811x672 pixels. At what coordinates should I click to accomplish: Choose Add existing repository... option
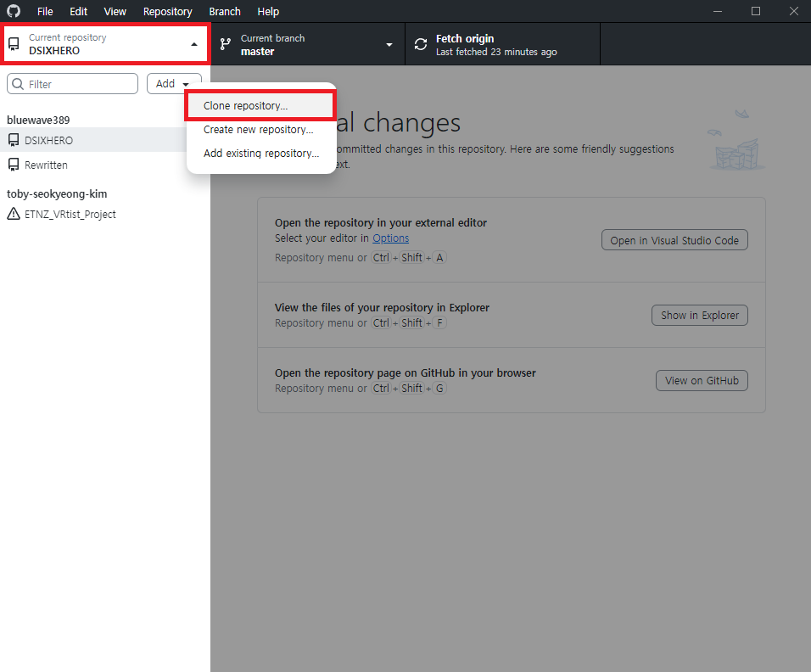(261, 153)
